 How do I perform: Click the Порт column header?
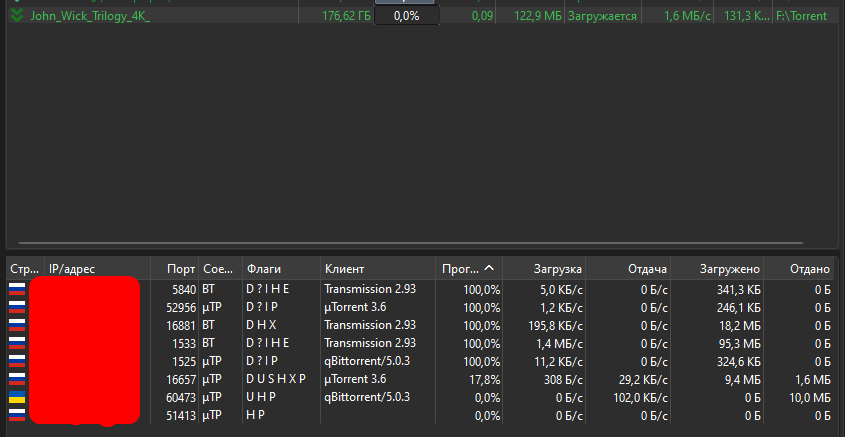pyautogui.click(x=181, y=269)
